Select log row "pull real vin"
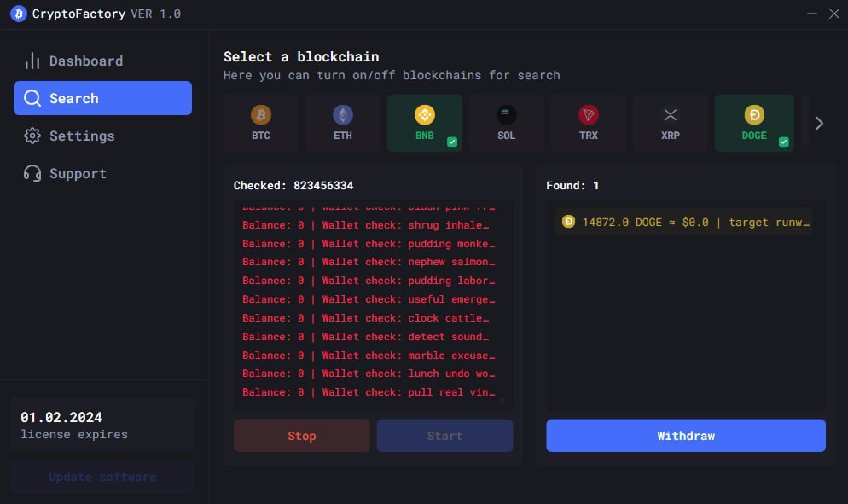848x504 pixels. [369, 392]
